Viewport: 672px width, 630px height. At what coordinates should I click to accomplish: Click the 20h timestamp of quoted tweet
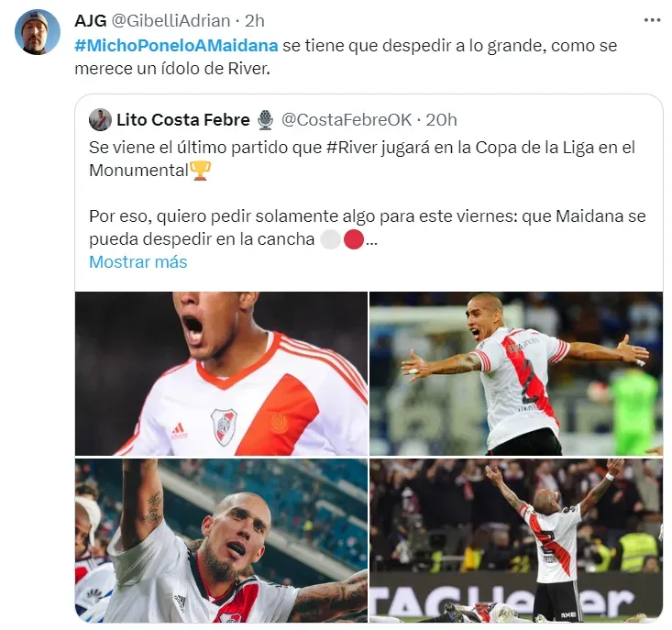[x=441, y=120]
